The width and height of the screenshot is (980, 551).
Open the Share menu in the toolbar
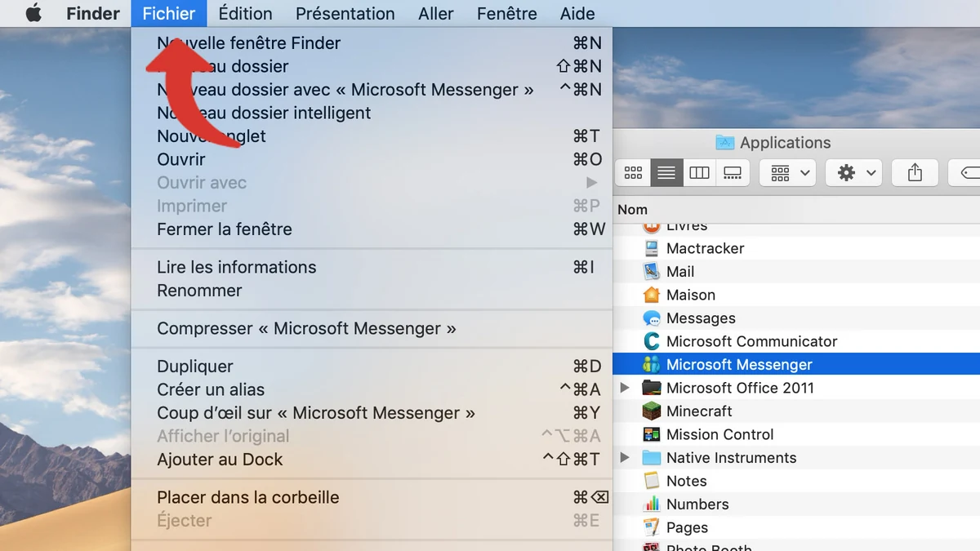point(915,172)
